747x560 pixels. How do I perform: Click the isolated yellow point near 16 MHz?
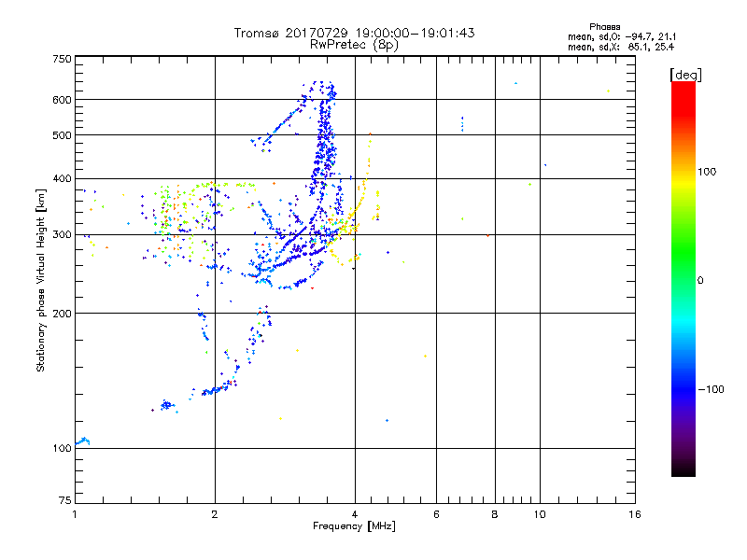pyautogui.click(x=608, y=91)
